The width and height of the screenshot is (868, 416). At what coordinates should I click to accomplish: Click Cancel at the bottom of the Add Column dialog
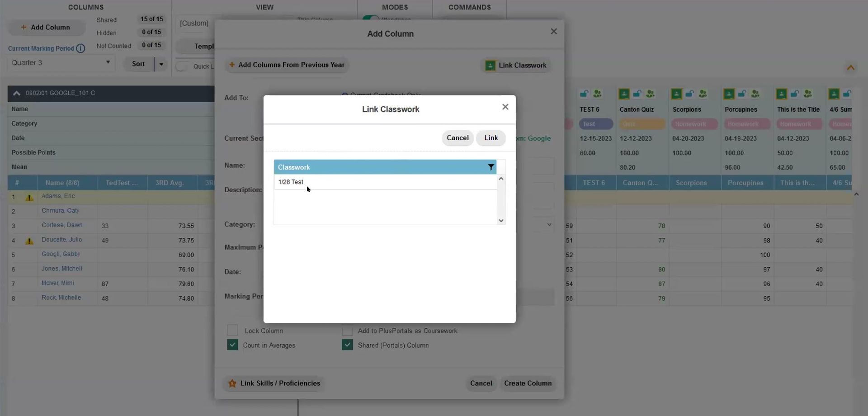(x=481, y=383)
